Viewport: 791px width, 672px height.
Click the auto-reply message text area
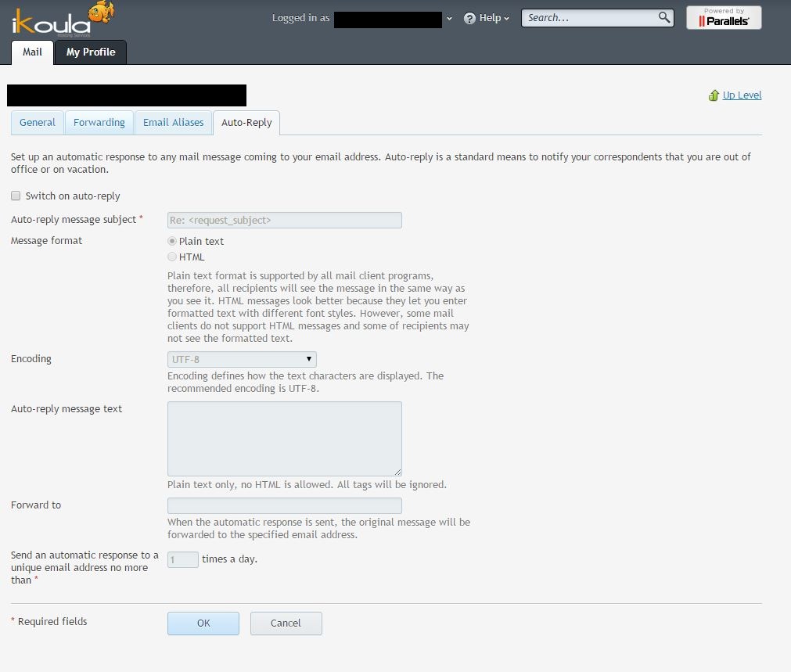click(x=285, y=438)
